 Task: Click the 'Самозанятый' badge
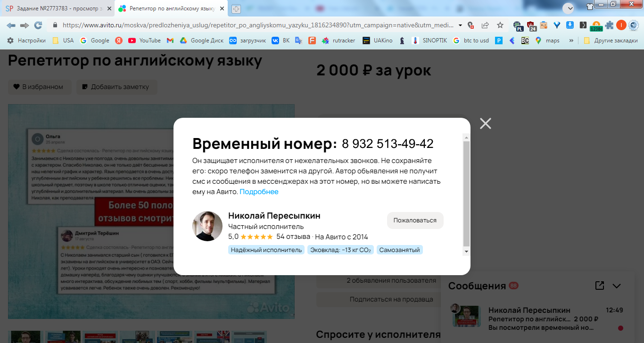399,250
